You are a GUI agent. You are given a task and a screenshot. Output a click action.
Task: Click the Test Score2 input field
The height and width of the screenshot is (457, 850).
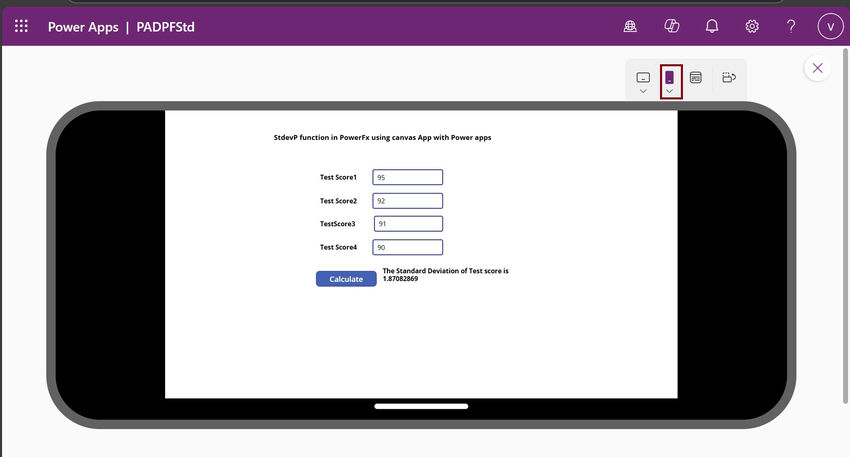pyautogui.click(x=408, y=201)
